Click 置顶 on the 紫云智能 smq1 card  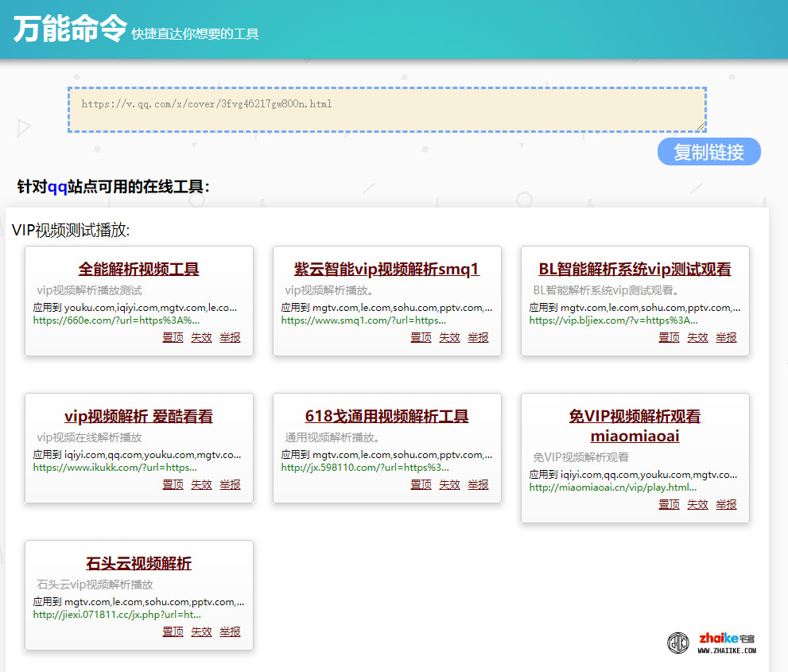coord(421,337)
